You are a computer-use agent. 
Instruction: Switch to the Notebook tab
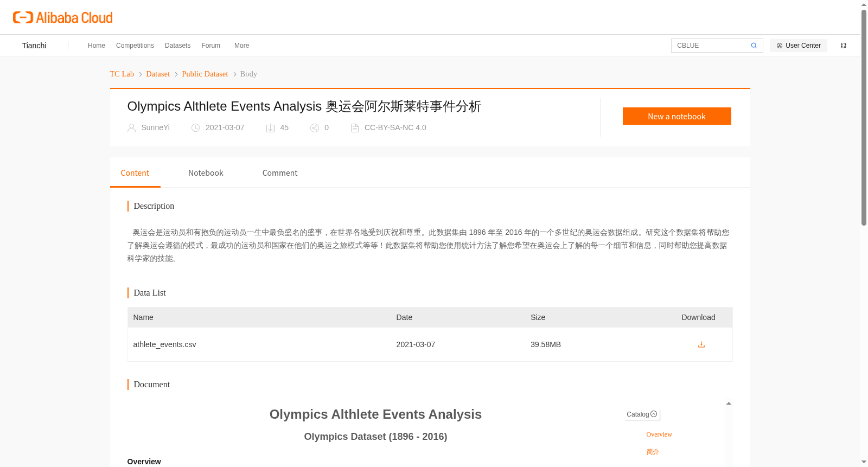click(x=206, y=173)
